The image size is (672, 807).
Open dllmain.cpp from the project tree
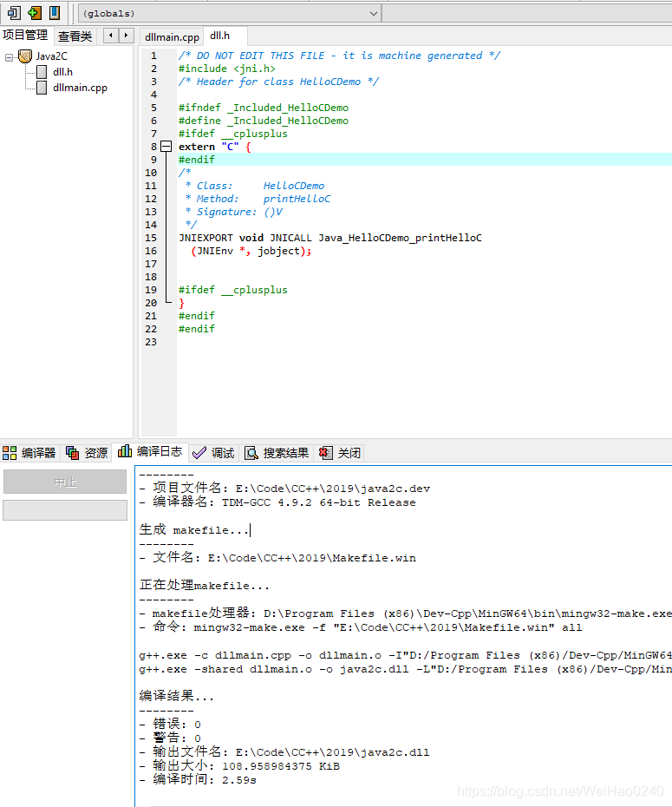81,88
